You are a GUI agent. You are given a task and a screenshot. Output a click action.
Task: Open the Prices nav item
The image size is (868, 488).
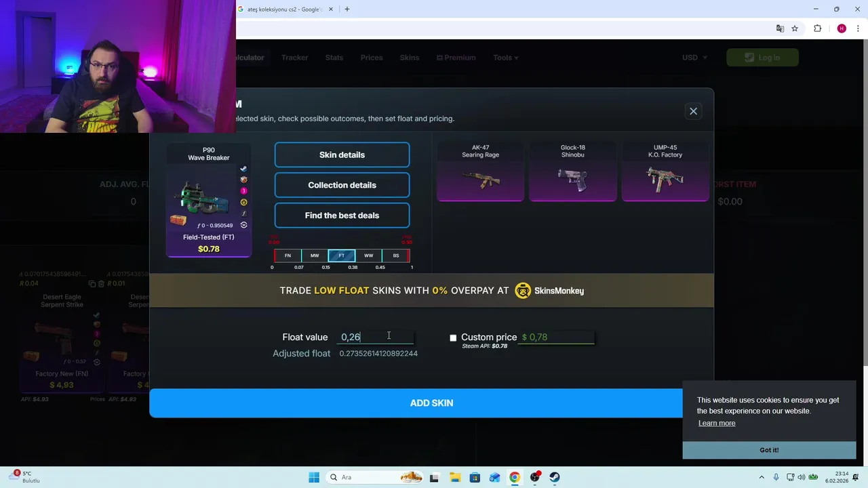click(x=372, y=58)
